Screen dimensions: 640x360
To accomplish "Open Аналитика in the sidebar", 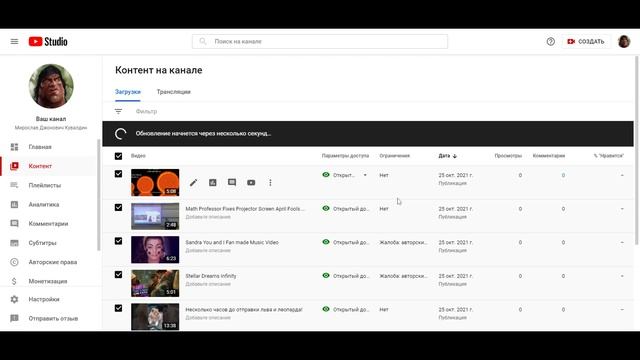I will click(44, 204).
